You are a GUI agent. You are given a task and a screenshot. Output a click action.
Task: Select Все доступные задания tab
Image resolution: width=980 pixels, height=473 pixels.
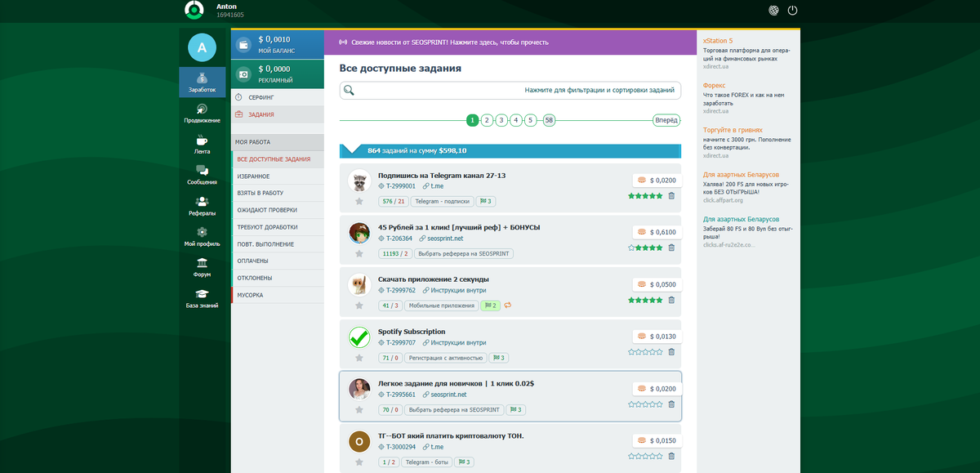pos(278,159)
